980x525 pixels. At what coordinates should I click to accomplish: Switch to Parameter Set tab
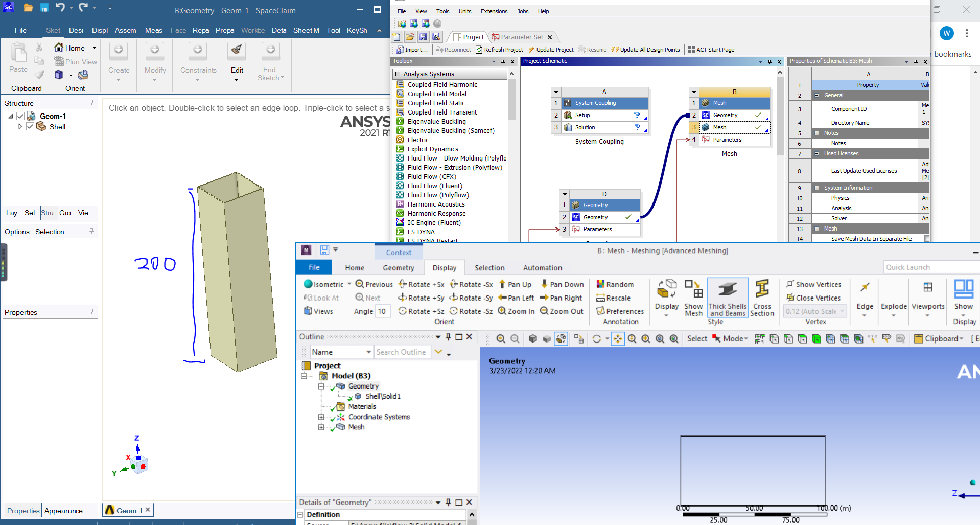522,37
